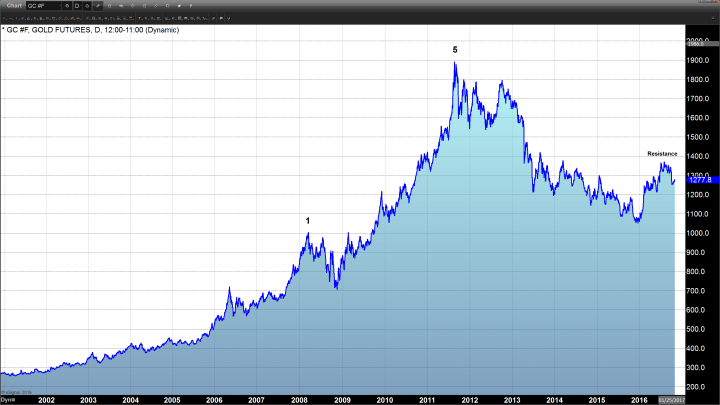Click the Chart window icon in the title bar
720x405 pixels.
(4, 6)
